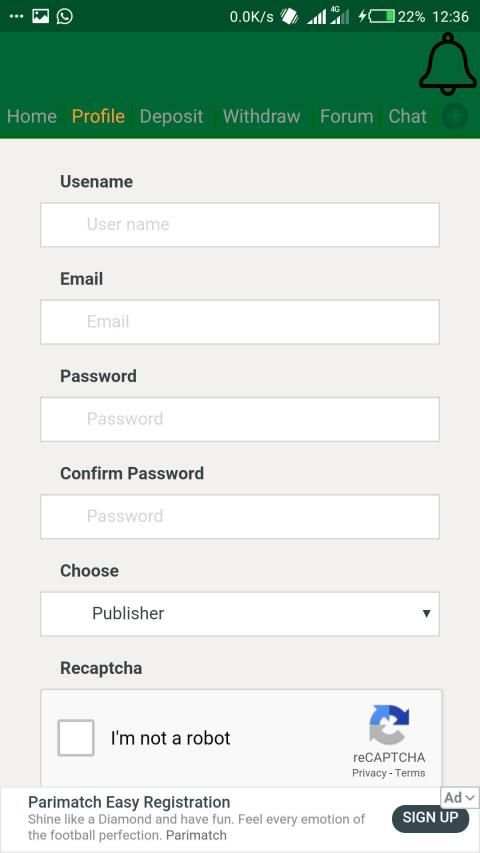Tap the WhatsApp icon in status bar
This screenshot has width=480, height=853.
[64, 16]
